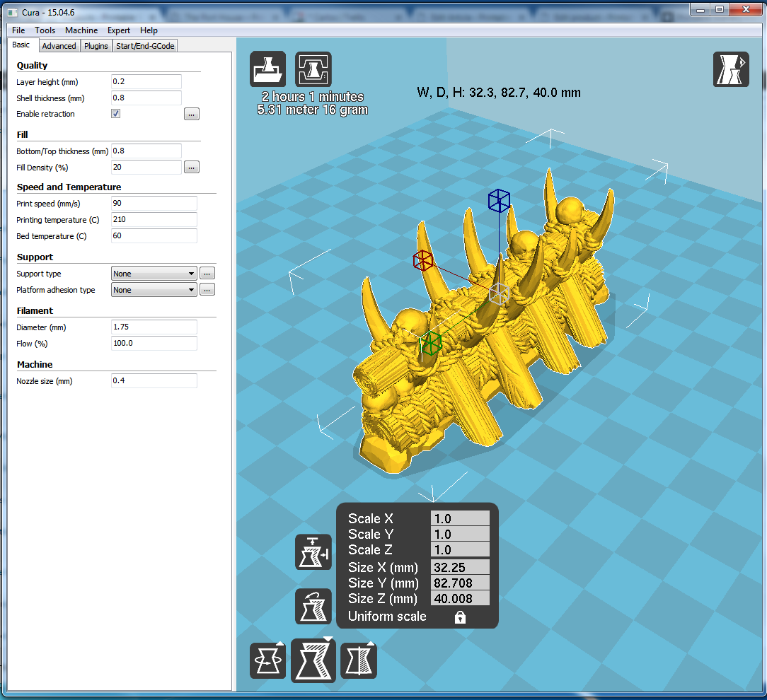
Task: Click the Support type ellipsis button
Action: coord(207,274)
